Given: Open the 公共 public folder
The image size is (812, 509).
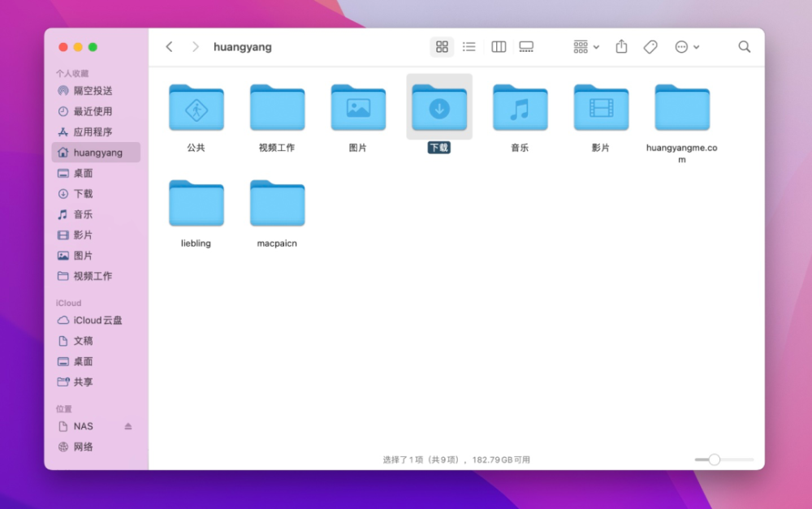Looking at the screenshot, I should (x=196, y=108).
